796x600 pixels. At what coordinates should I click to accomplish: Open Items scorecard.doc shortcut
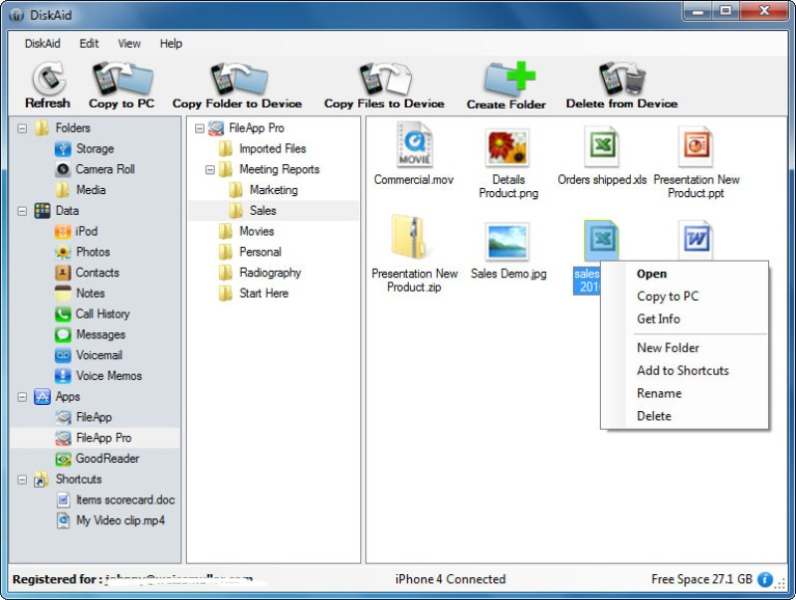(124, 500)
